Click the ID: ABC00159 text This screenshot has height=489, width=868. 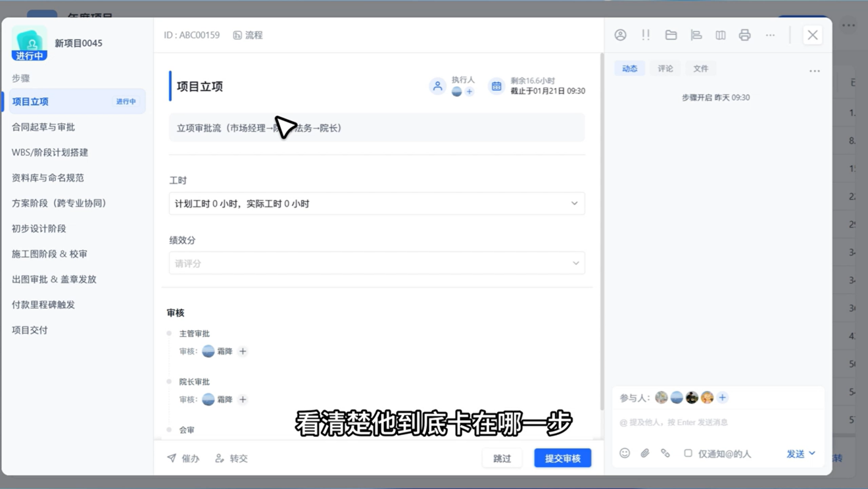192,35
